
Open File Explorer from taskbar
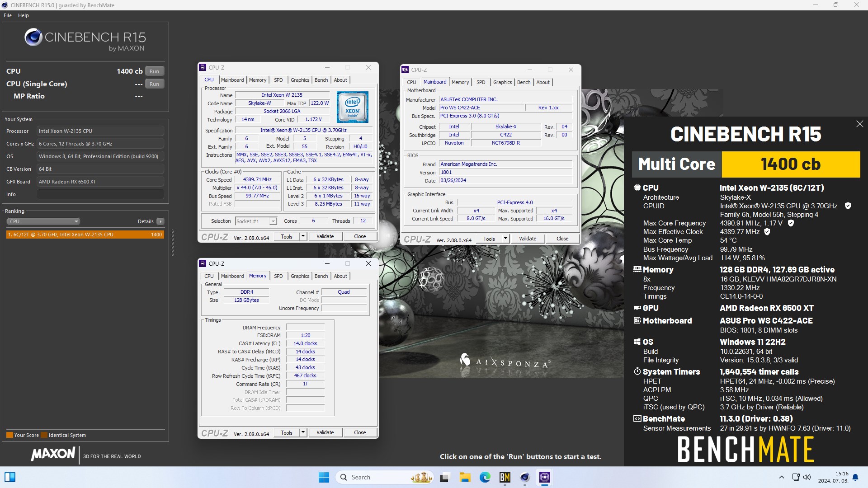[465, 477]
